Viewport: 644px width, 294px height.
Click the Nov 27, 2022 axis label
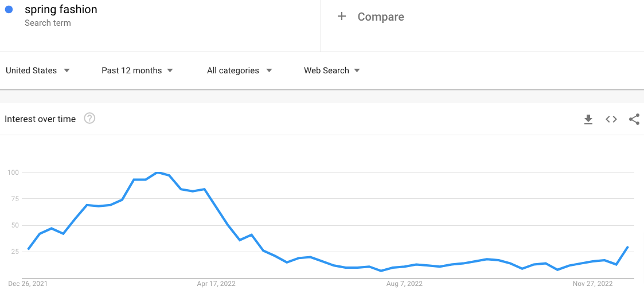(593, 284)
